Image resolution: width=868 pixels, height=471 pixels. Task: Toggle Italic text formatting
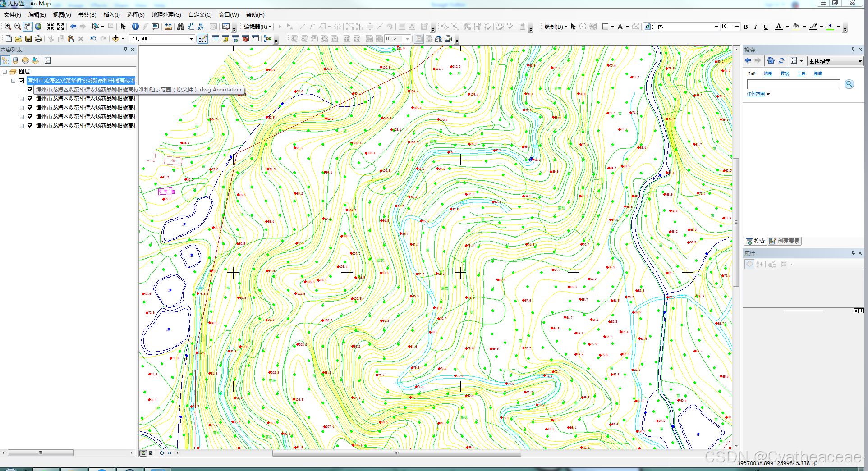tap(756, 27)
